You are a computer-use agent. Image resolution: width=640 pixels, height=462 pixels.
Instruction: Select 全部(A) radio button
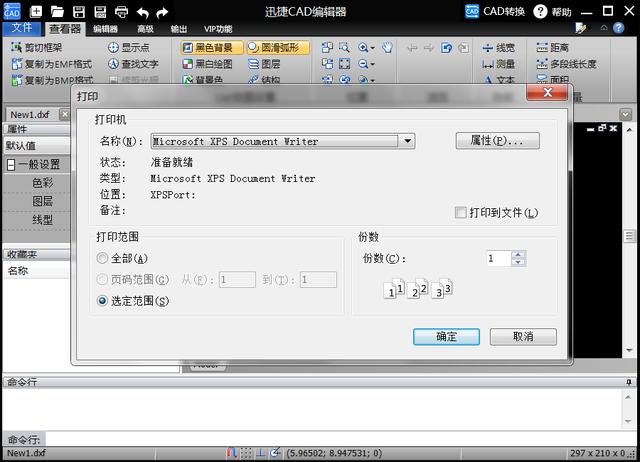pos(102,258)
